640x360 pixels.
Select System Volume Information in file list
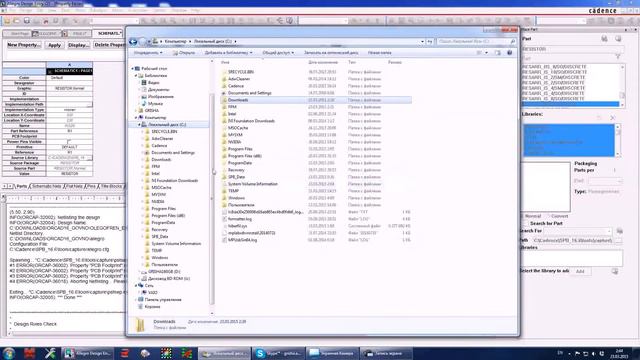[x=252, y=184]
